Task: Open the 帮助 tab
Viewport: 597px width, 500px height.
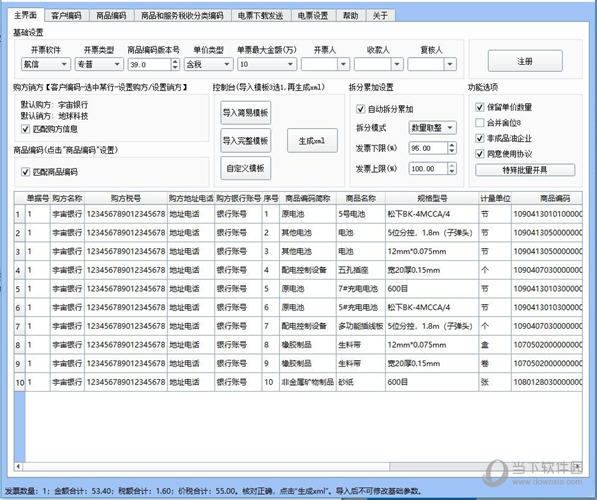Action: [350, 15]
